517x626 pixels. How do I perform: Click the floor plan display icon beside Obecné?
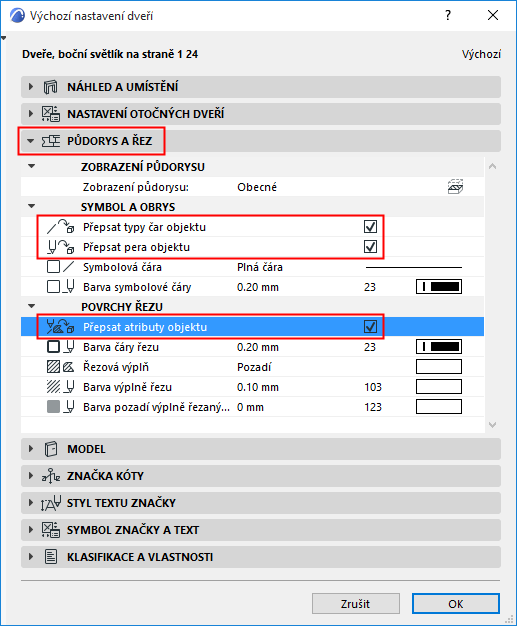pyautogui.click(x=455, y=186)
